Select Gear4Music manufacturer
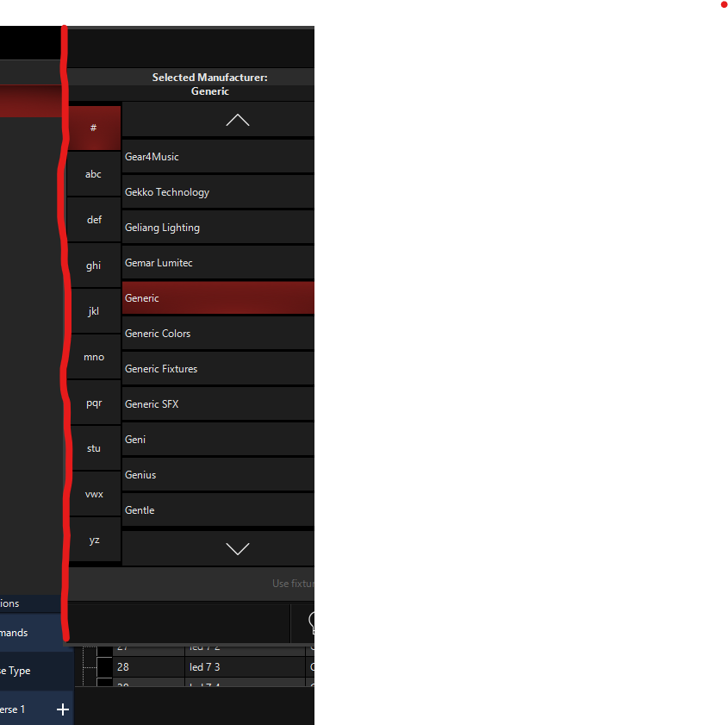728x725 pixels. click(218, 157)
